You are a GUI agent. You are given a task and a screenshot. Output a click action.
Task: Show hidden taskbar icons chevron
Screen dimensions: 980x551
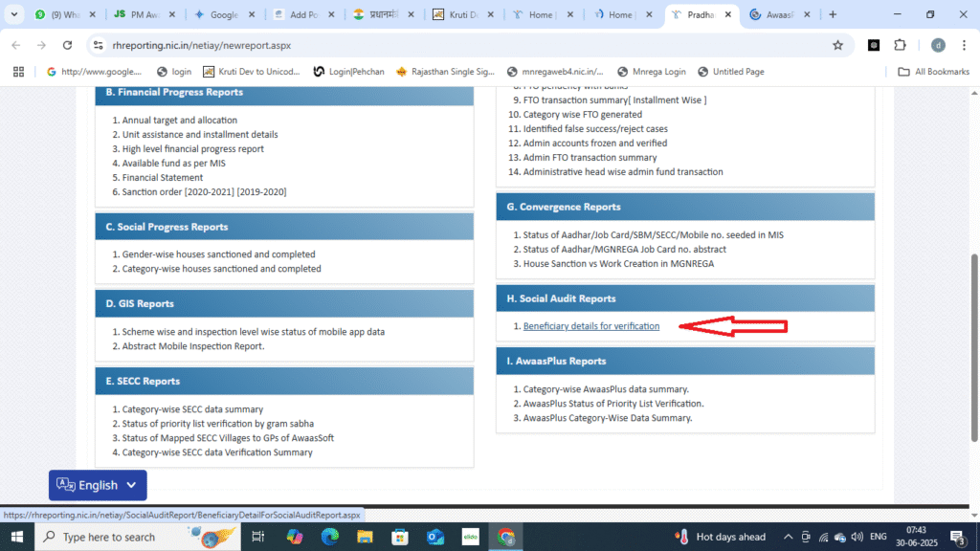pyautogui.click(x=788, y=537)
